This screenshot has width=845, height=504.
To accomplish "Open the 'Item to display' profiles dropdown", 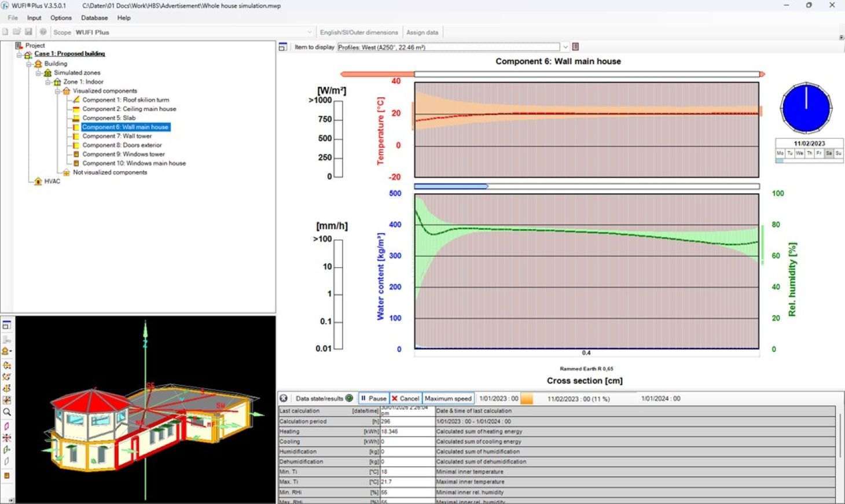I will tap(565, 47).
